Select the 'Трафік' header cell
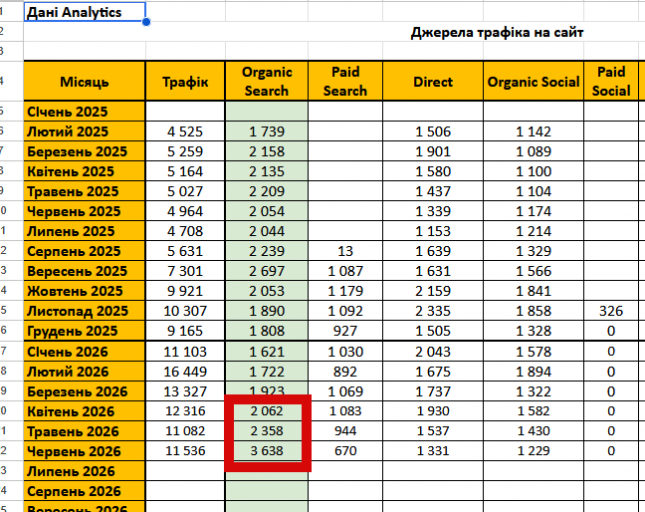 [x=185, y=81]
